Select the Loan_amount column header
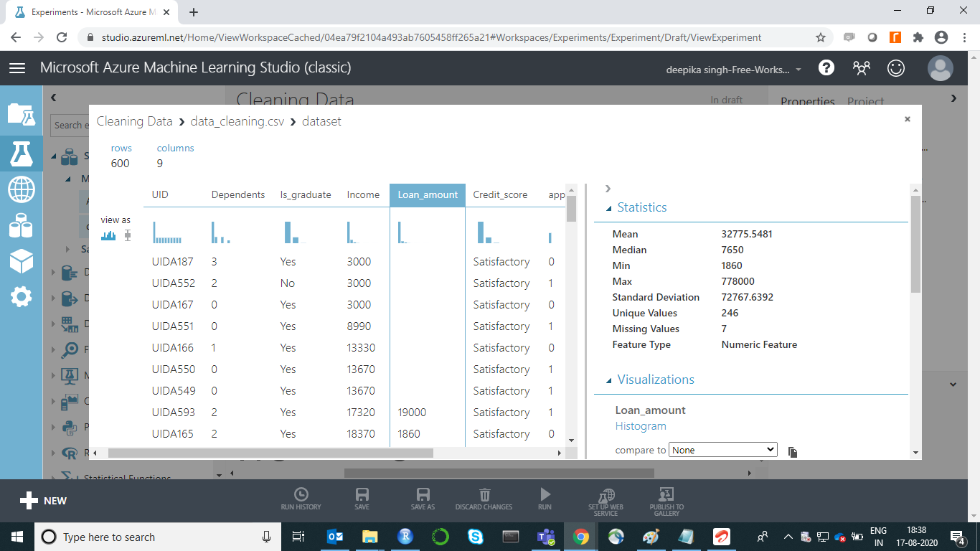Image resolution: width=980 pixels, height=551 pixels. click(428, 194)
